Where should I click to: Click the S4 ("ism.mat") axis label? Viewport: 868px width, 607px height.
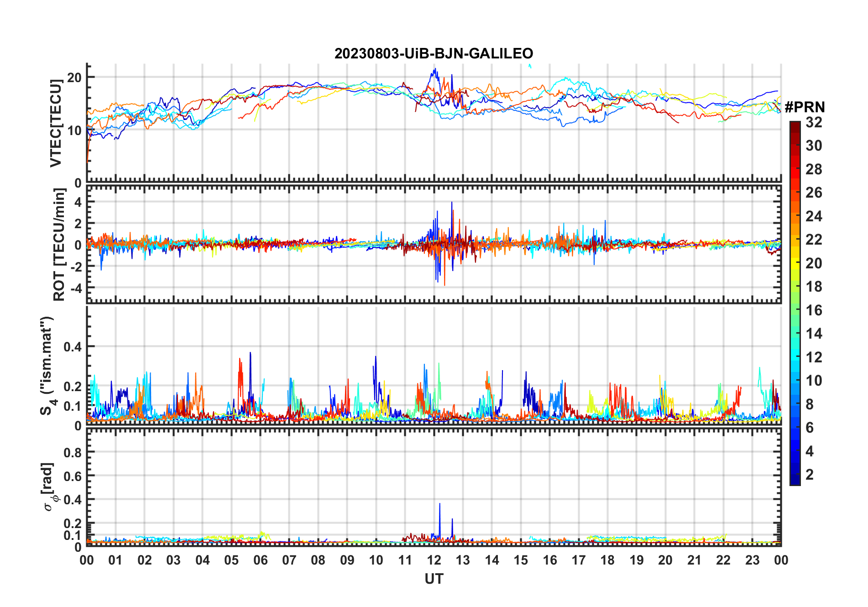(47, 366)
